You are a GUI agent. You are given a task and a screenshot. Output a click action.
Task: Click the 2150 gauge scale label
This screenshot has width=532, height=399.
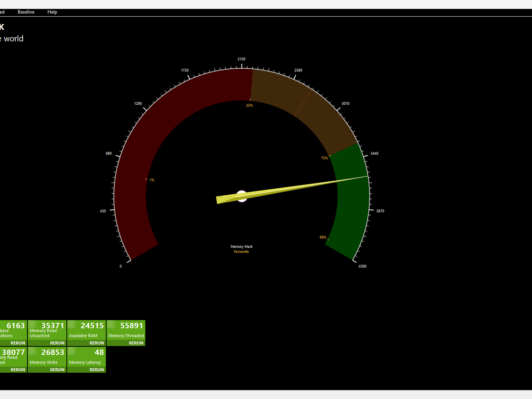click(x=242, y=59)
